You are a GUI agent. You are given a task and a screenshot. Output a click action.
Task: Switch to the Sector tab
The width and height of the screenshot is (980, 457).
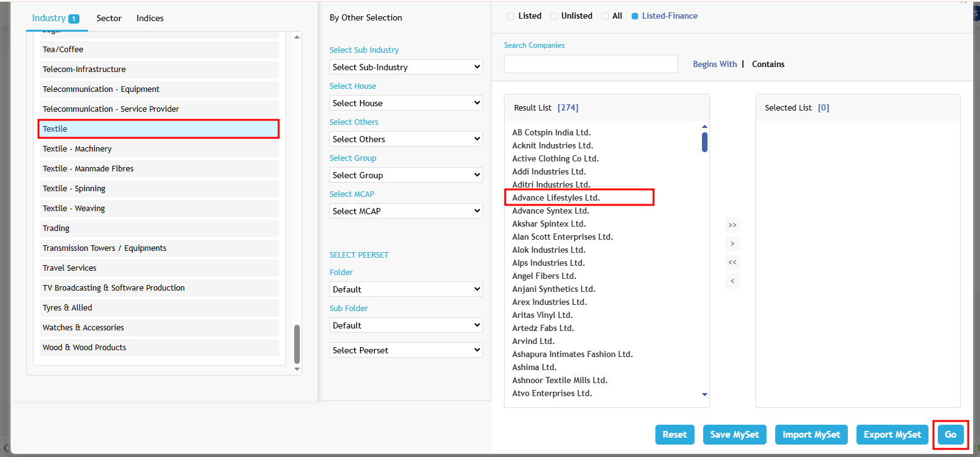coord(109,18)
